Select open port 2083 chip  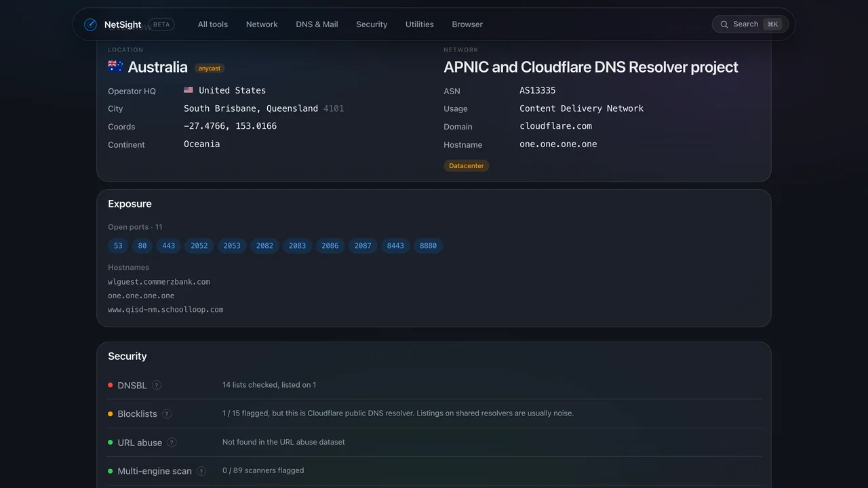pos(298,245)
